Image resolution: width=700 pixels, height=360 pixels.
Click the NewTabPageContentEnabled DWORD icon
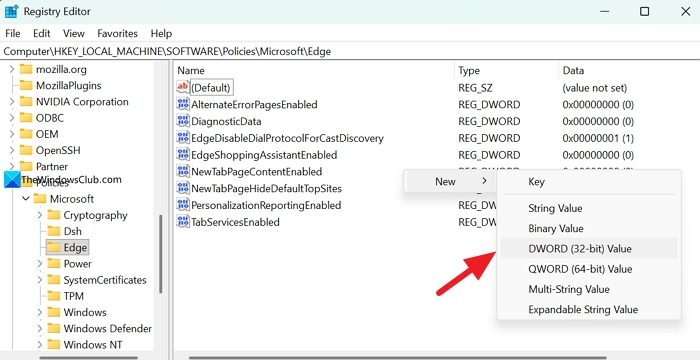(x=183, y=172)
